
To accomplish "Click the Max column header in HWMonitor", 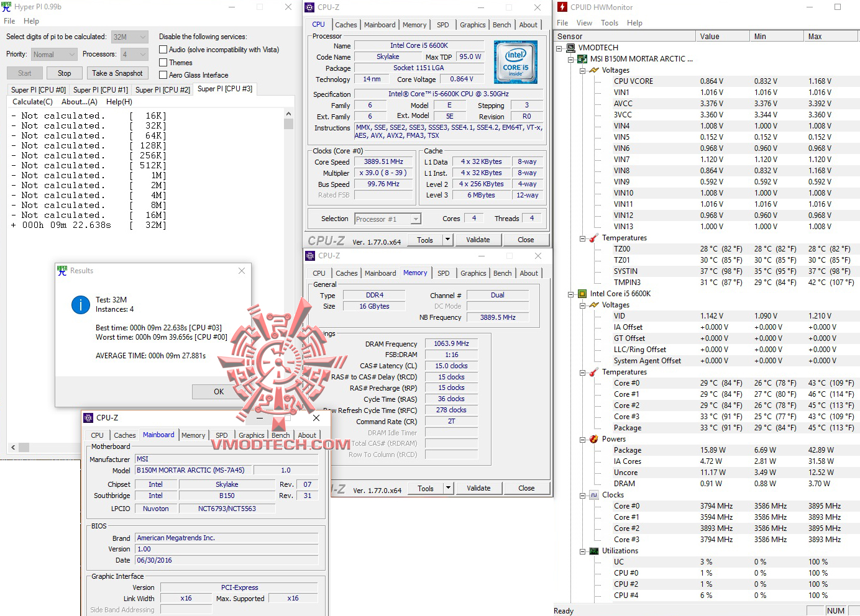I will click(x=831, y=36).
